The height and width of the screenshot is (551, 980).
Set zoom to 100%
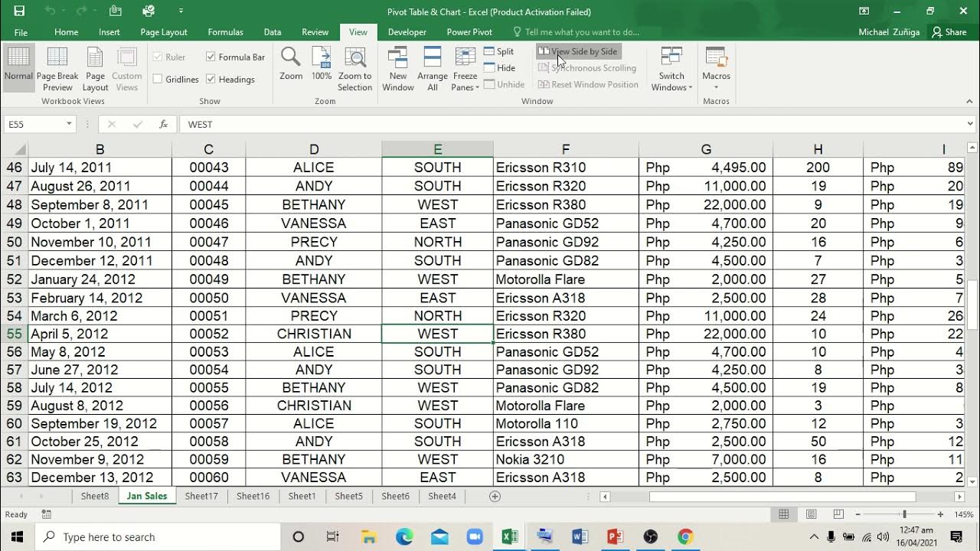click(x=322, y=64)
